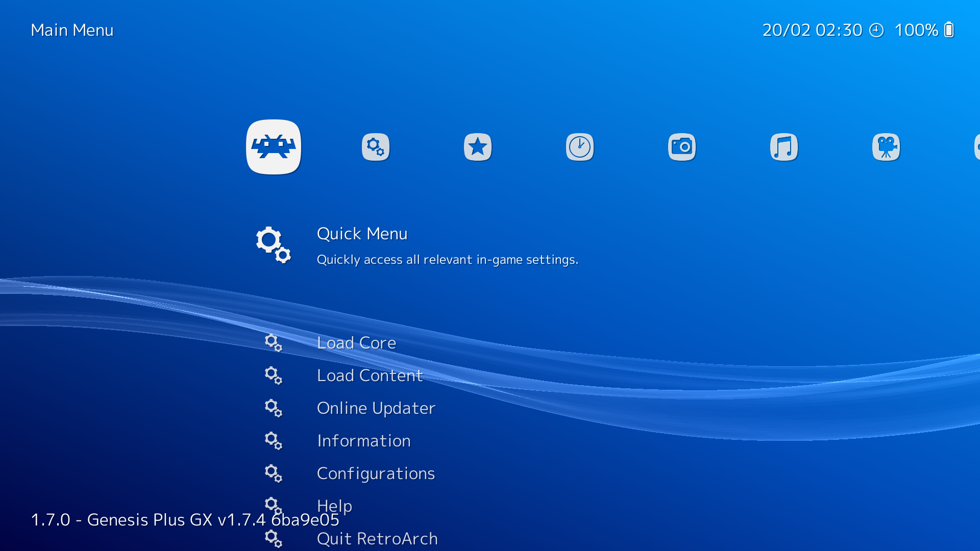
Task: Click the '20/02 02:30' date time text
Action: (x=812, y=30)
